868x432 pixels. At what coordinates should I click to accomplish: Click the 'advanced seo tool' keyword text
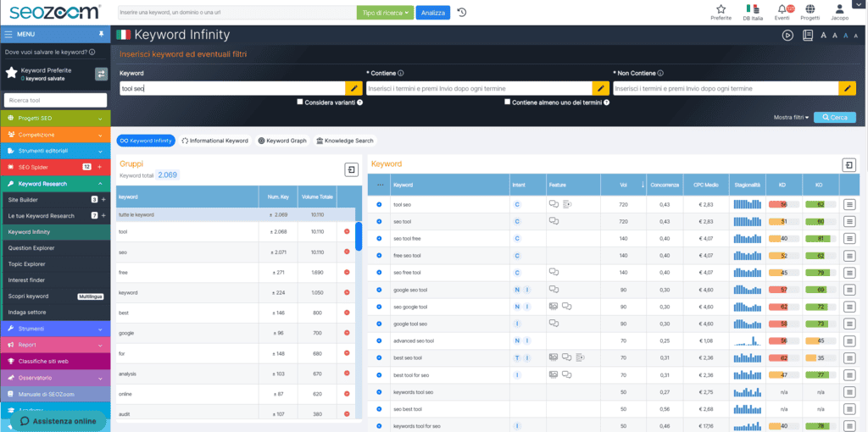coord(414,341)
